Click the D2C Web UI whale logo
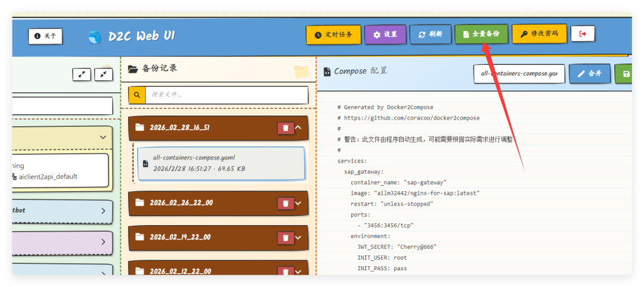Viewport: 644px width, 287px height. coord(95,36)
